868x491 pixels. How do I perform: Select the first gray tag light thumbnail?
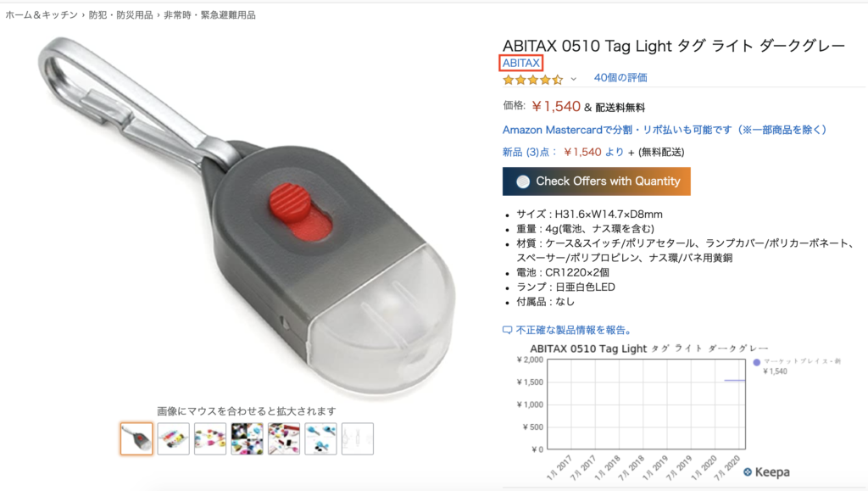136,438
